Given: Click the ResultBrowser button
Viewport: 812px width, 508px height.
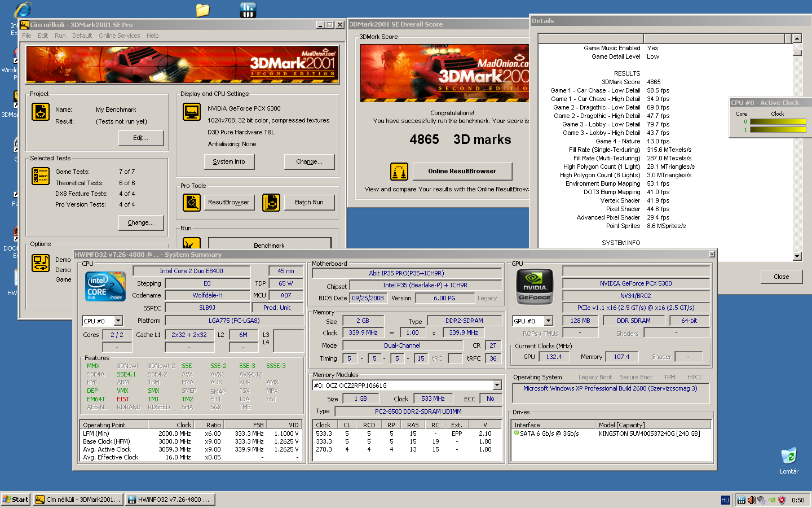Looking at the screenshot, I should [x=229, y=202].
